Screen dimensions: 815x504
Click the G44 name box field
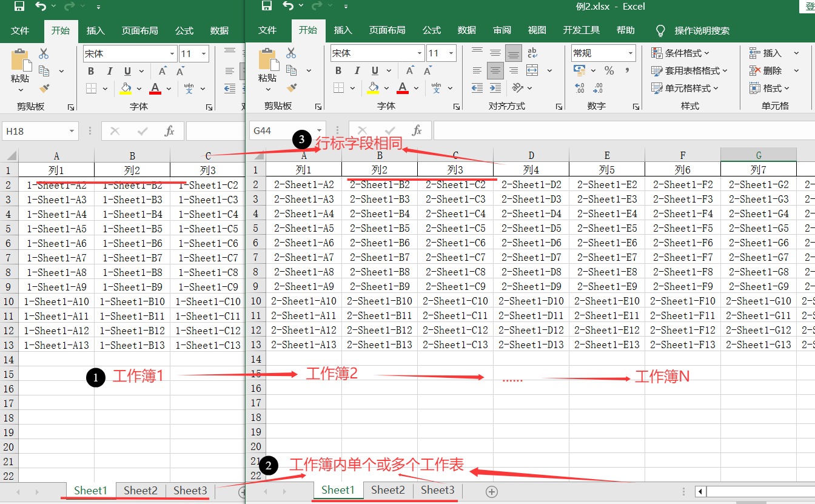pos(282,130)
